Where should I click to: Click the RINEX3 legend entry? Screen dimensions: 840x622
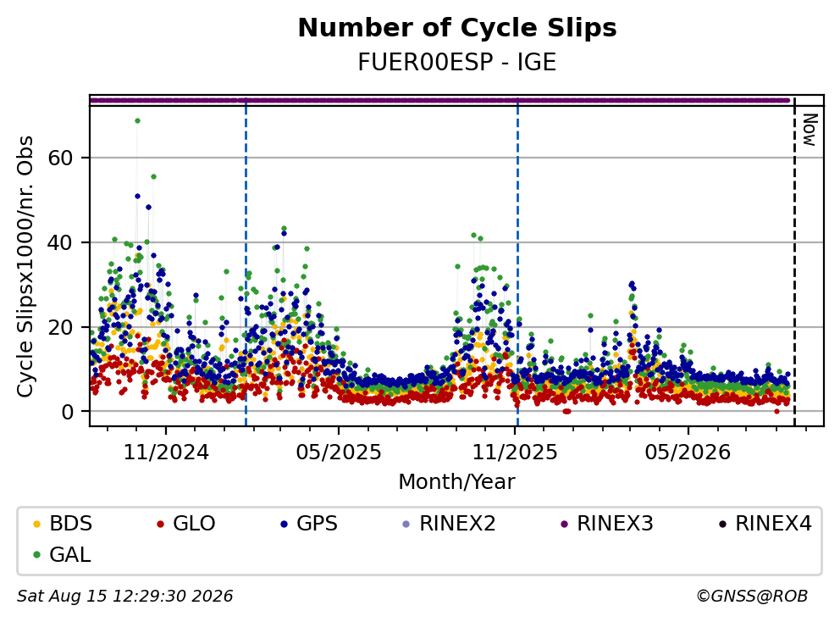[607, 524]
